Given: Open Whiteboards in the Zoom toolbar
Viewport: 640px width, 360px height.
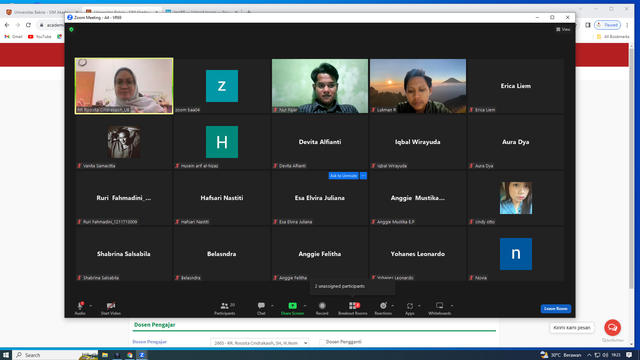Looking at the screenshot, I should [440, 308].
